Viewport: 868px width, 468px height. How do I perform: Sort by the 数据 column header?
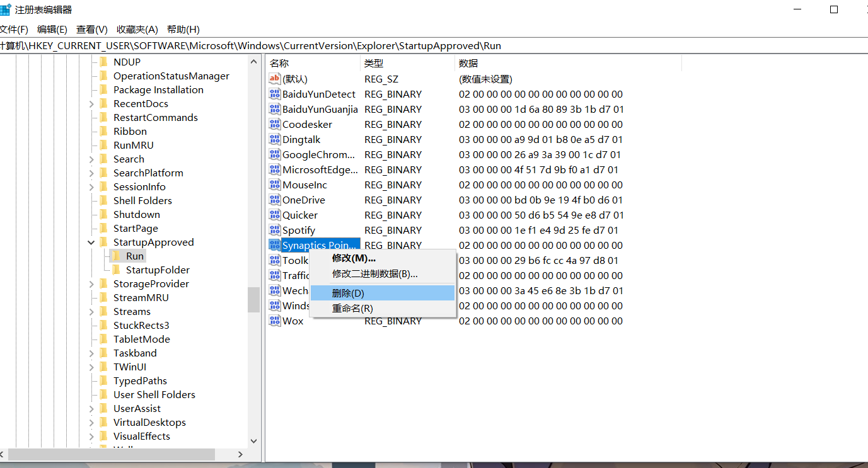(568, 63)
